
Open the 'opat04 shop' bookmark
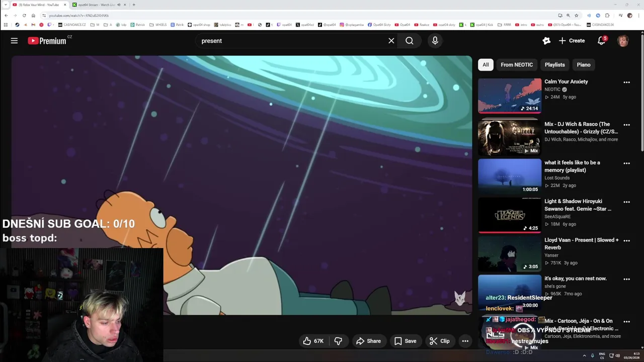pyautogui.click(x=199, y=25)
